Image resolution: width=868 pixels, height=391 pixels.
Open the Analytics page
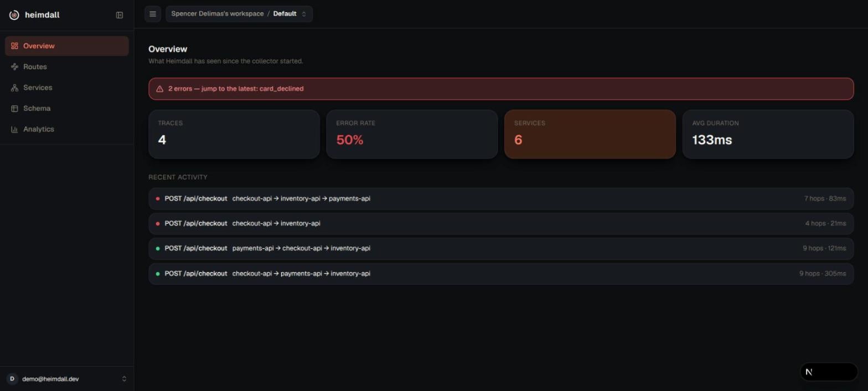(x=67, y=129)
